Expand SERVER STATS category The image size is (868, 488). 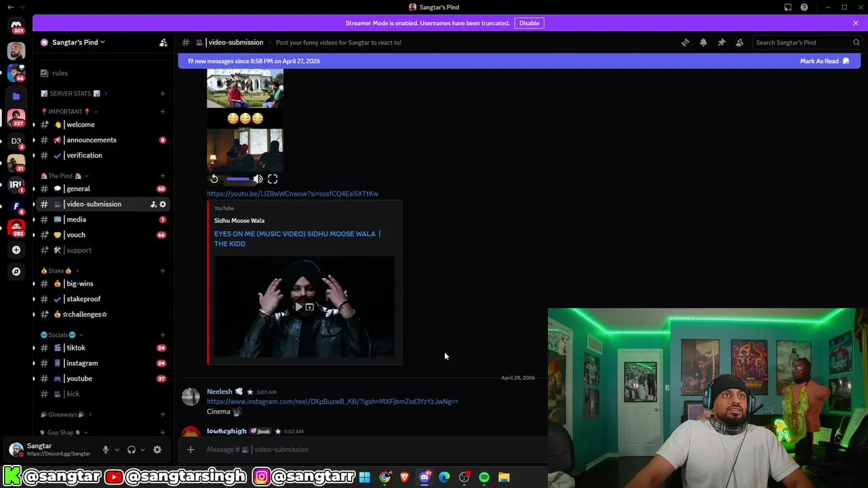point(74,94)
